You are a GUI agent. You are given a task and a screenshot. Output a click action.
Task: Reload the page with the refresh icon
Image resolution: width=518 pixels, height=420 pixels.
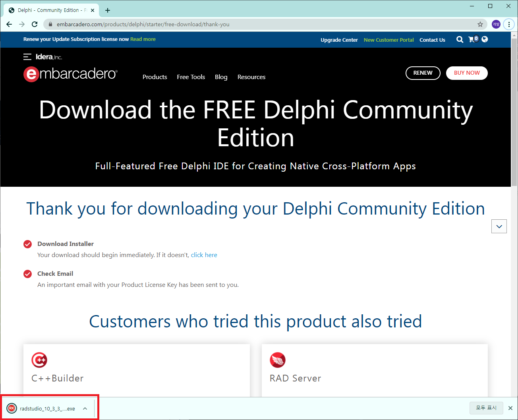point(35,24)
